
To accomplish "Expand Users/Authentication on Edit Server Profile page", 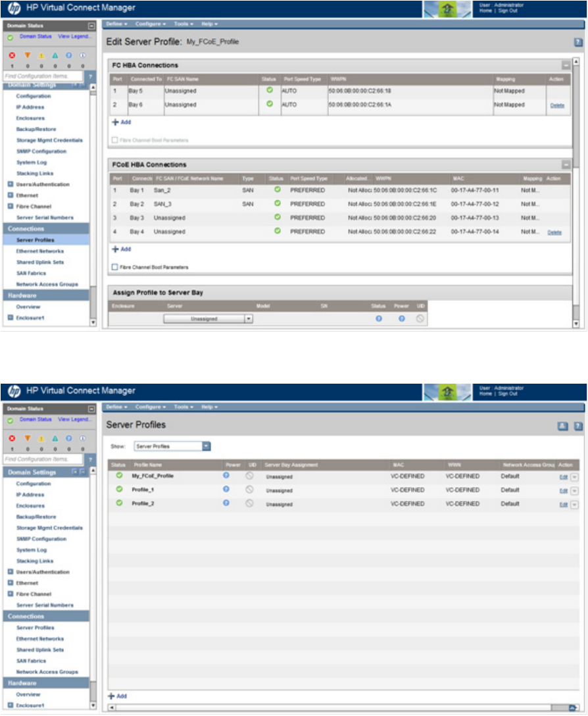I will [x=11, y=184].
